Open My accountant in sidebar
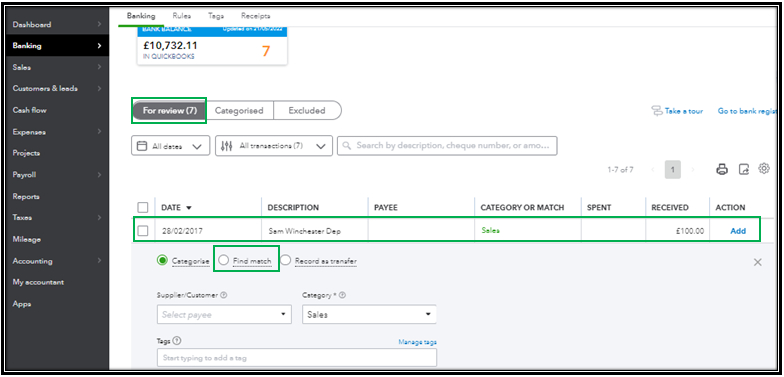The height and width of the screenshot is (377, 784). (38, 282)
